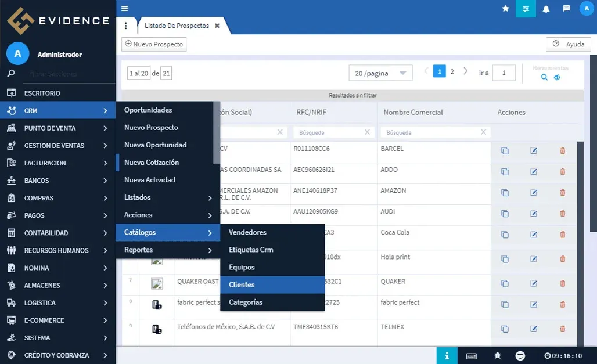The width and height of the screenshot is (597, 364).
Task: Expand the Acciones submenu arrow
Action: (210, 215)
